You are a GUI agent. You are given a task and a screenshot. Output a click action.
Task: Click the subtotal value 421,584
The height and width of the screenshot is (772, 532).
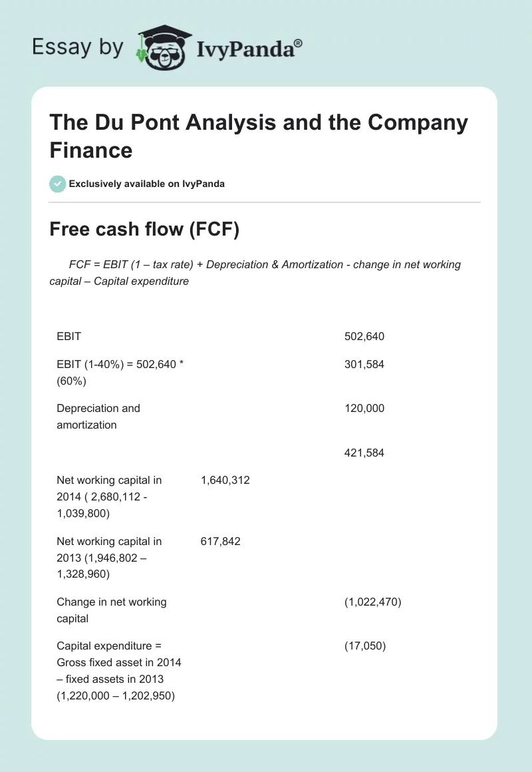point(364,453)
